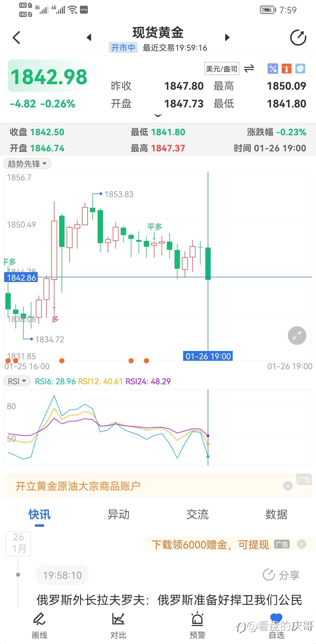Switch the price unit with swap arrows
316x644 pixels.
249,69
